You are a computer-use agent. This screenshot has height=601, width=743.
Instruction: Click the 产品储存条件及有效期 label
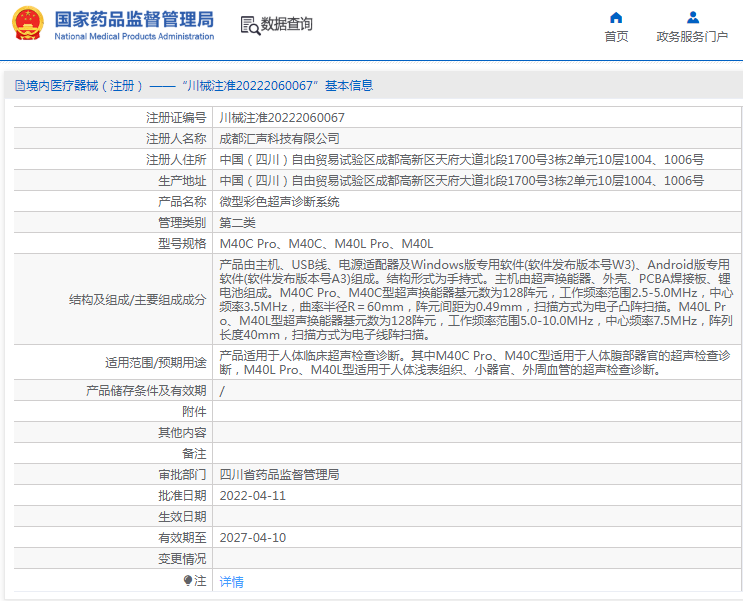click(x=146, y=391)
